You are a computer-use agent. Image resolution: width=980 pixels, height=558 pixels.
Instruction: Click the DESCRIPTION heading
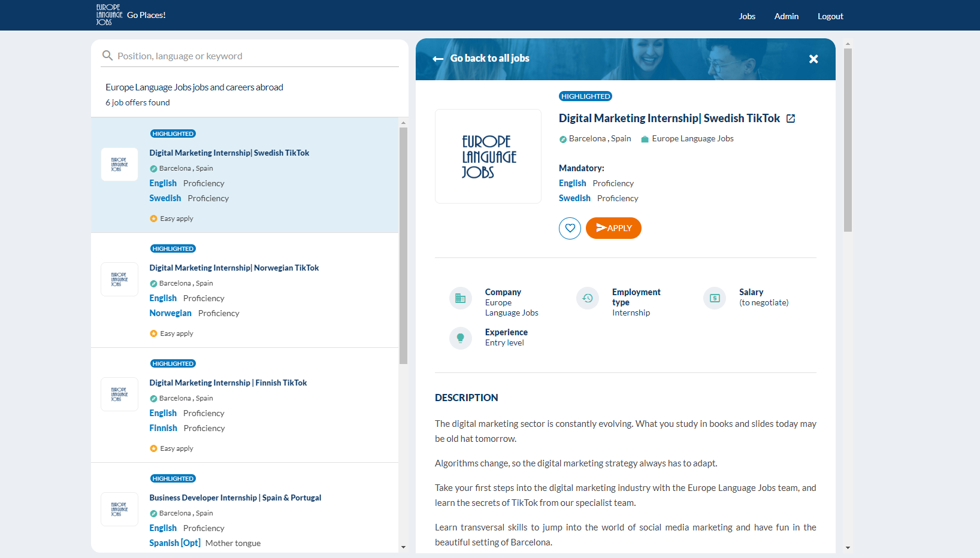(x=466, y=398)
